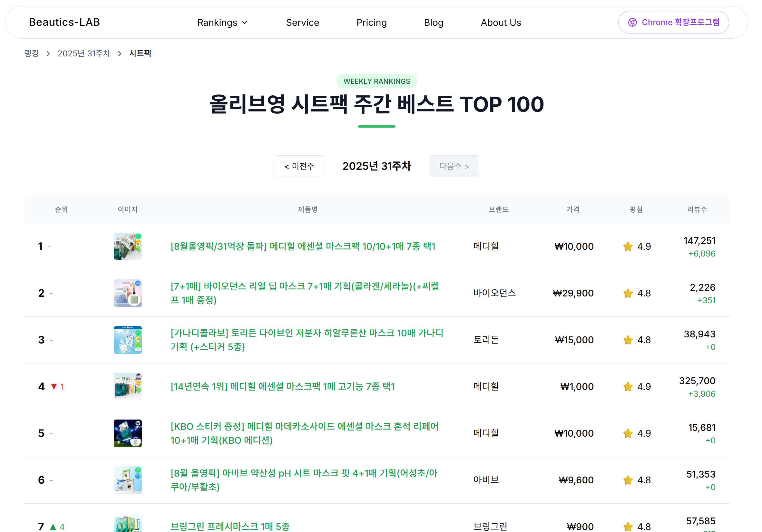Click the star icon in KBO edition row
762x532 pixels.
click(x=628, y=433)
